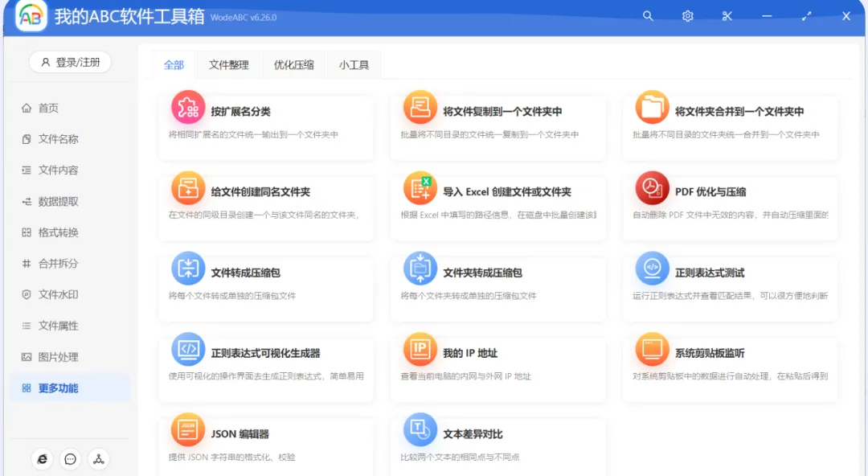The image size is (868, 476).
Task: Click the chat bubble icon at sidebar bottom
Action: click(70, 459)
